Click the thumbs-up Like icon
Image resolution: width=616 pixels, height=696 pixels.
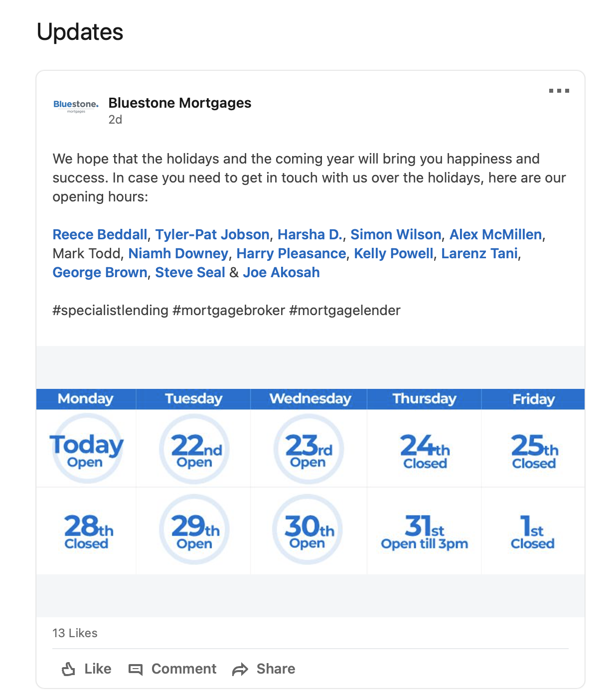pos(69,669)
